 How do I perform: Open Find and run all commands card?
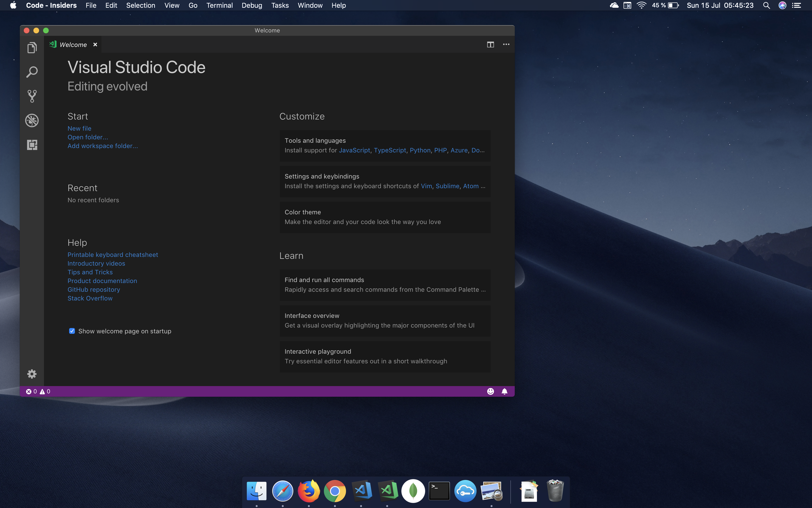[385, 285]
